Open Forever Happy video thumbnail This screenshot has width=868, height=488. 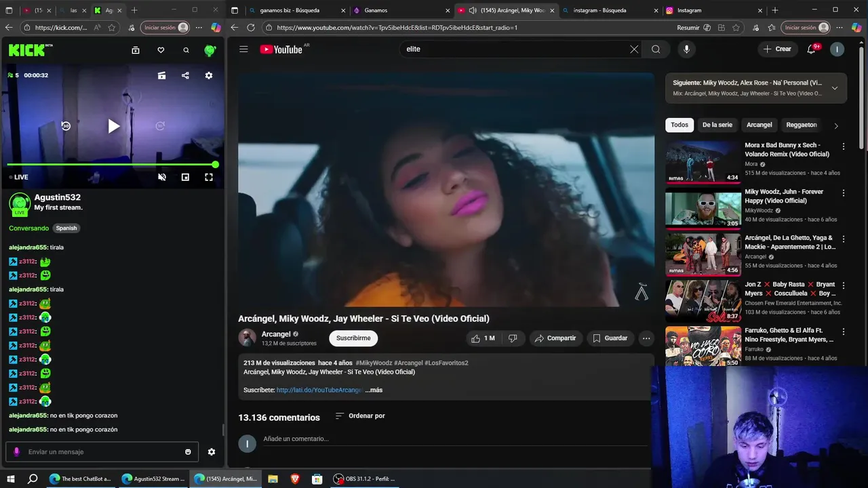703,209
